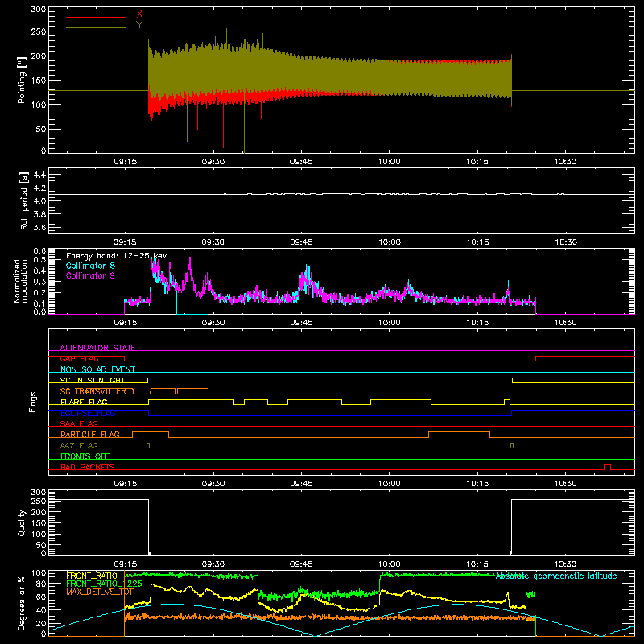Click the 10:30 tick under modulation plot
Viewport: 644px width, 644px height.
(x=565, y=323)
